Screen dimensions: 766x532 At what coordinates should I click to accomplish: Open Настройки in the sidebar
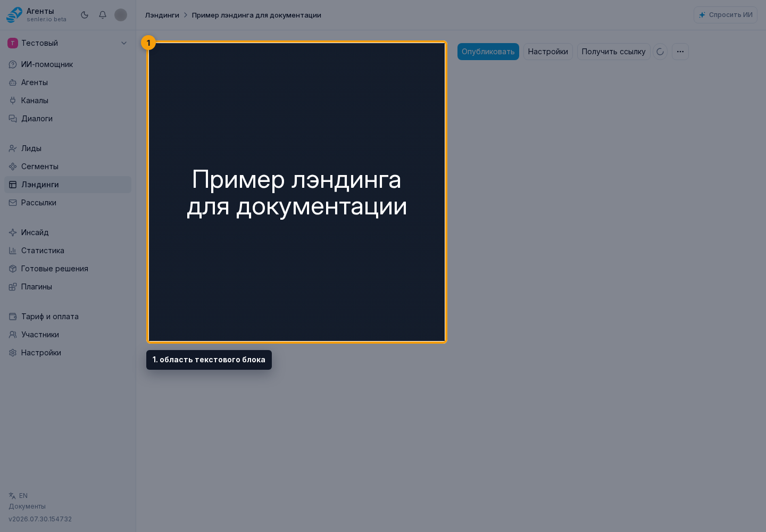pos(68,353)
